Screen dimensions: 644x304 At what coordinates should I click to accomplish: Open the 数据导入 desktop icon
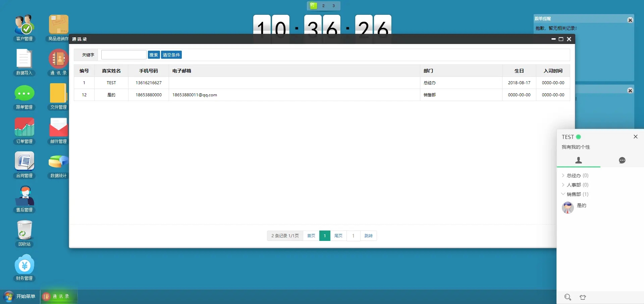24,59
